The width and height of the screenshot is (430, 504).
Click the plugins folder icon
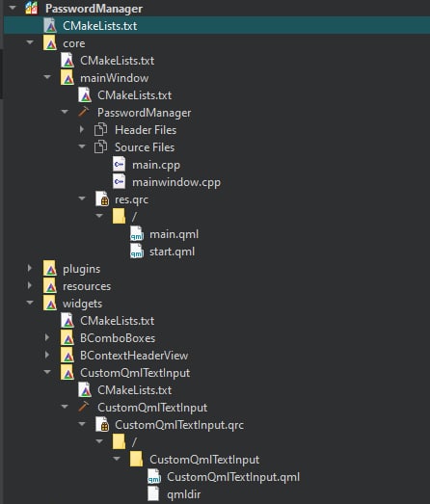[50, 269]
